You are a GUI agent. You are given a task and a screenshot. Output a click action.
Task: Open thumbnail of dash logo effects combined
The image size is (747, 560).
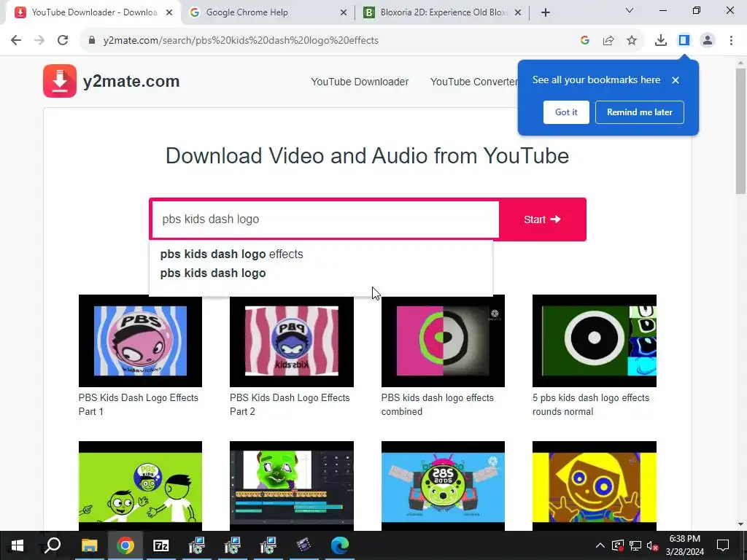click(443, 341)
